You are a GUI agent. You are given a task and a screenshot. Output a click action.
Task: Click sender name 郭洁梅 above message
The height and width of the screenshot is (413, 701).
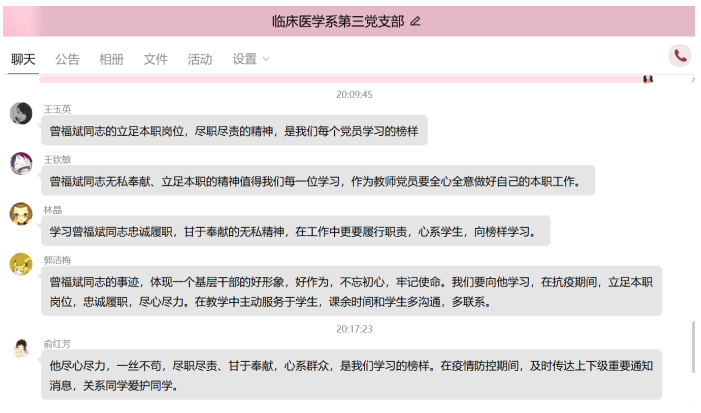click(x=57, y=259)
